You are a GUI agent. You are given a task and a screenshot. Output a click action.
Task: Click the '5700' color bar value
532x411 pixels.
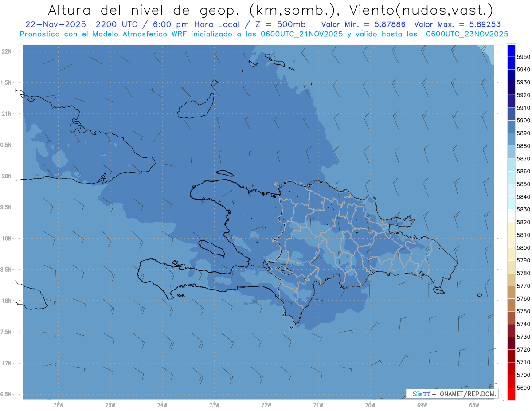(524, 375)
